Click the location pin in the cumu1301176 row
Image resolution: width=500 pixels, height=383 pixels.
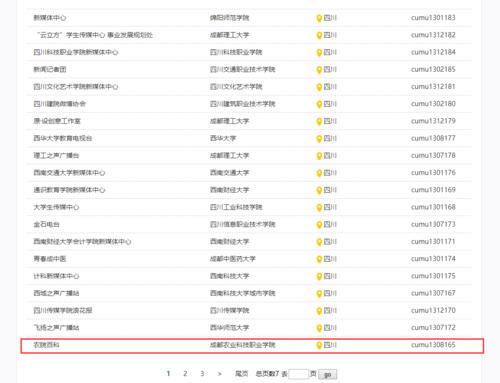[x=319, y=173]
